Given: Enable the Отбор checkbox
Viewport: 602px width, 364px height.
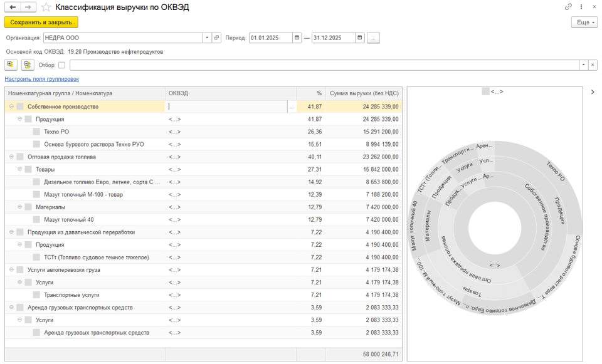Looking at the screenshot, I should pos(61,65).
